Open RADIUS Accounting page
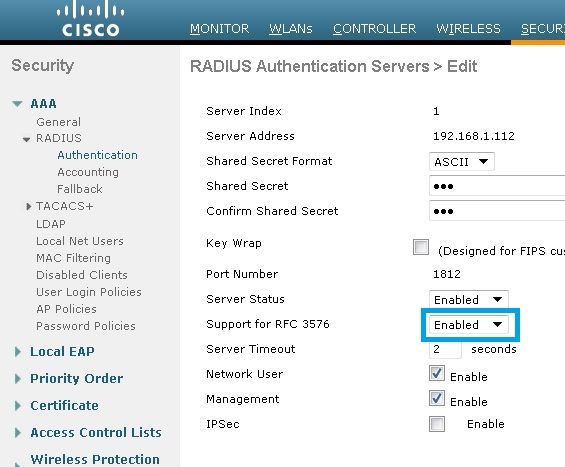 pyautogui.click(x=88, y=172)
